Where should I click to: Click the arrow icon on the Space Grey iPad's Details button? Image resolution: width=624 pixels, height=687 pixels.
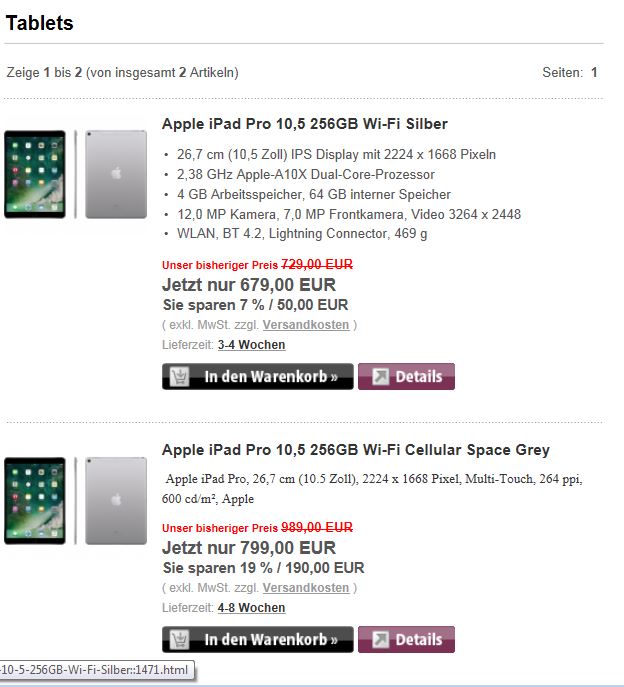381,640
